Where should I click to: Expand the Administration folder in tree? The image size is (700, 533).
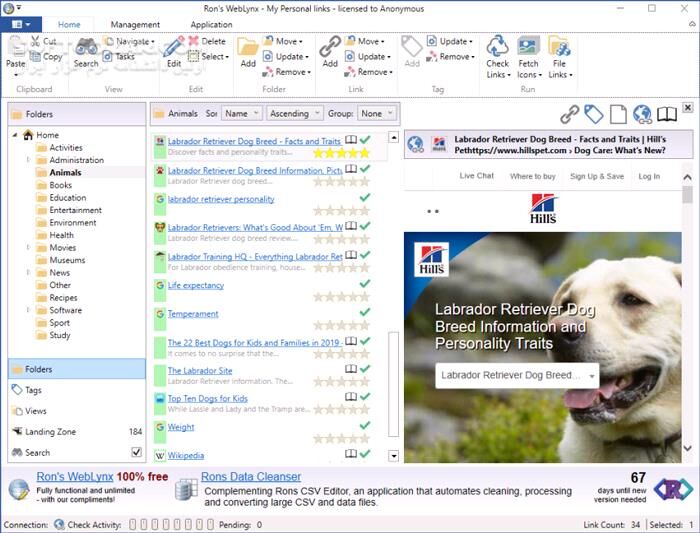click(x=28, y=160)
